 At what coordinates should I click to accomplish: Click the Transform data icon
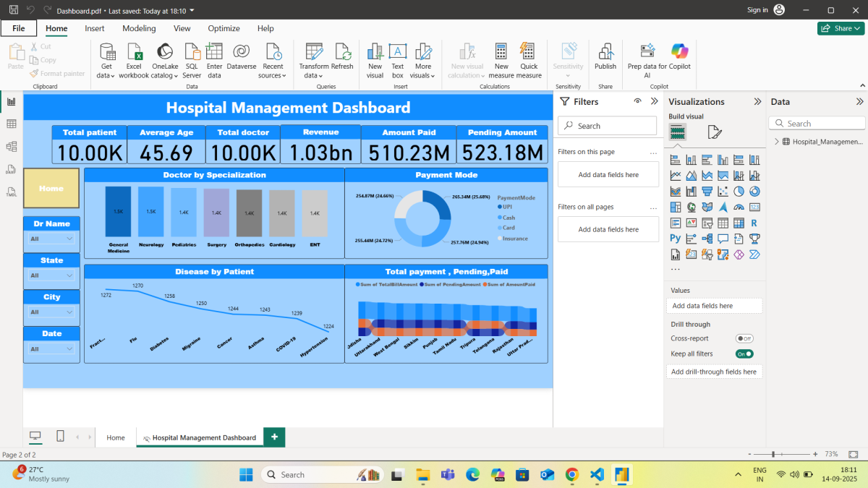314,52
